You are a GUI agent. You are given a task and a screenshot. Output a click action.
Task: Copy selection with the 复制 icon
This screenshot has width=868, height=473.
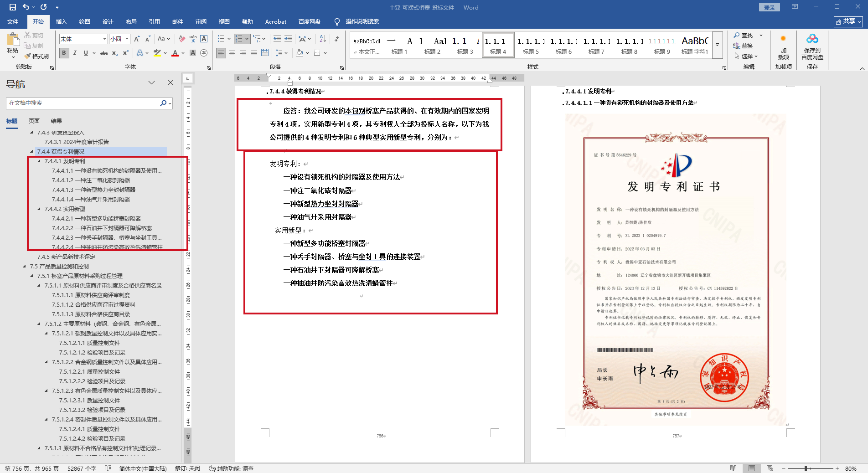(x=33, y=46)
